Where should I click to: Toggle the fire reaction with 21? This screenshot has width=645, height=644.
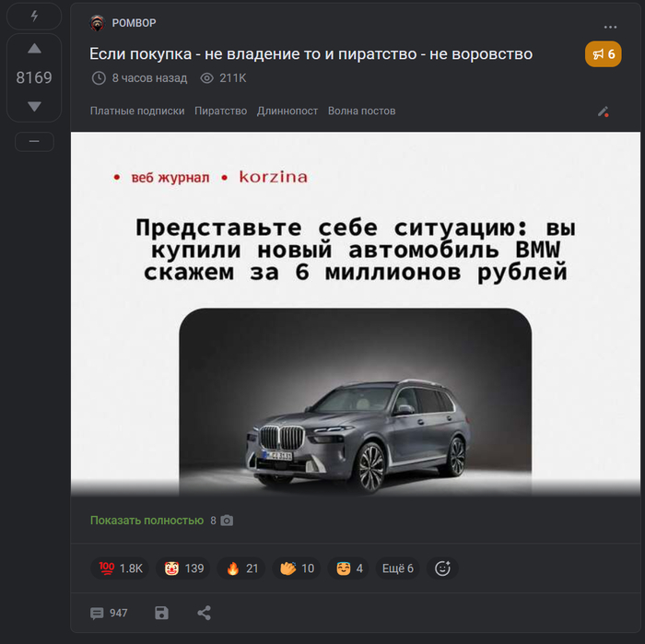click(241, 568)
